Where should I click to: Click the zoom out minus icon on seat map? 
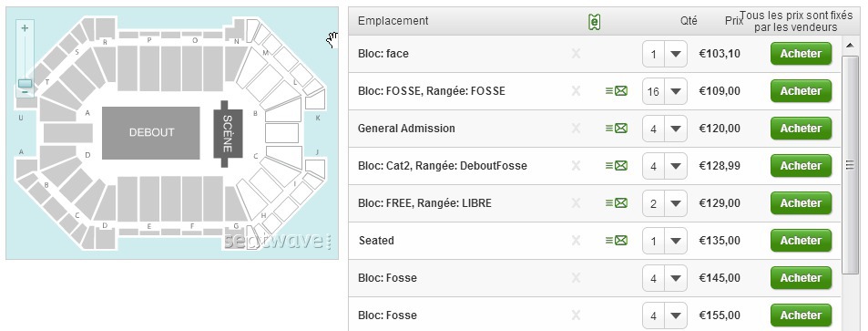25,92
